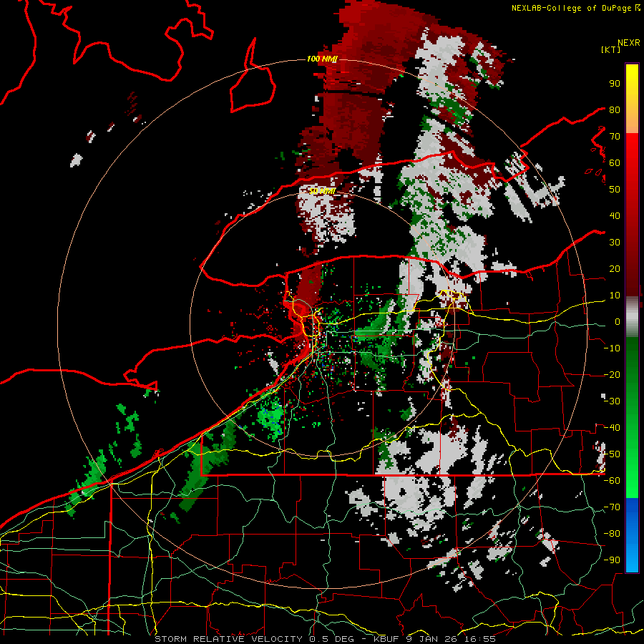644x644 pixels.
Task: Click the positive 70 scale value
Action: (615, 137)
